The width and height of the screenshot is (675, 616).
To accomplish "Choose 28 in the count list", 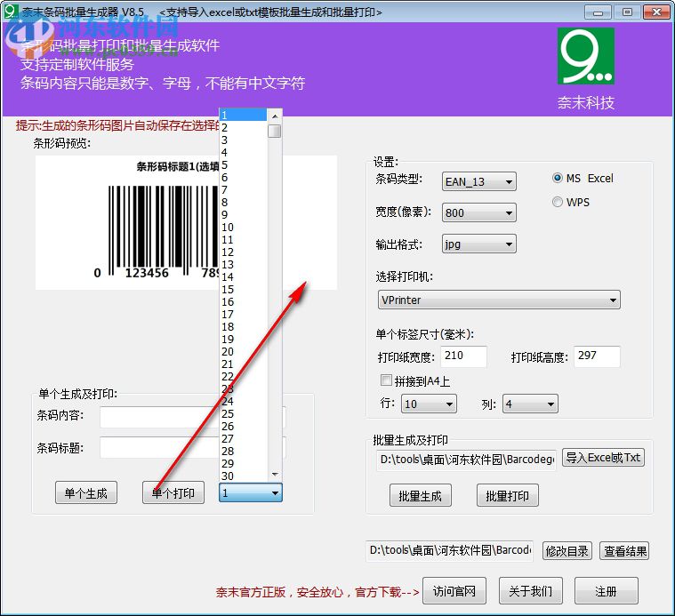I will [243, 452].
